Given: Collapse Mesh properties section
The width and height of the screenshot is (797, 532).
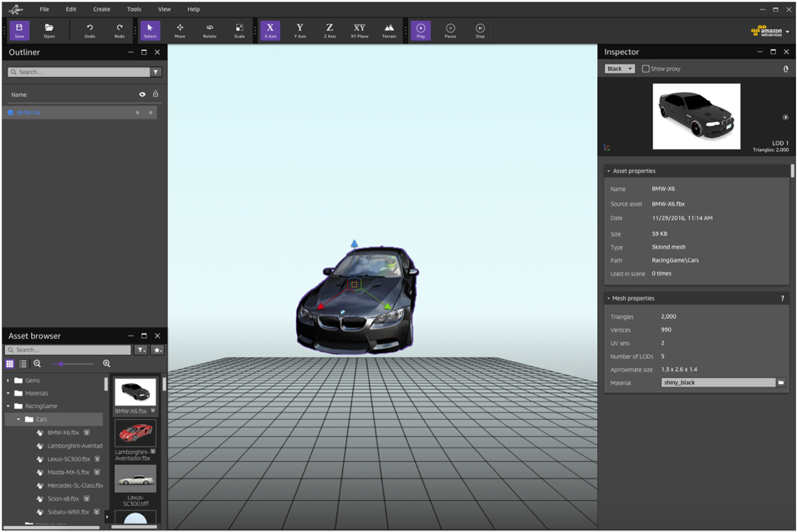Looking at the screenshot, I should point(609,298).
